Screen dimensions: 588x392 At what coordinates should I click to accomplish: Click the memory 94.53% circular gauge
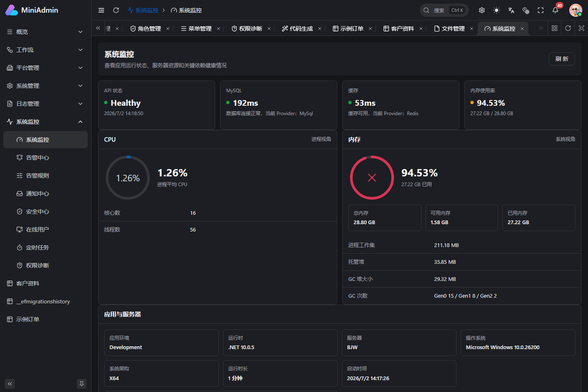click(372, 178)
